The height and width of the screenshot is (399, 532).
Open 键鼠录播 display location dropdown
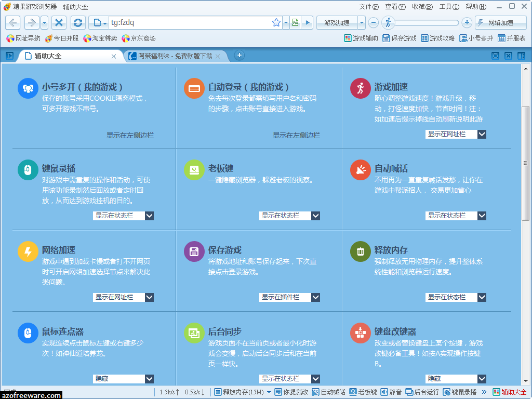click(x=123, y=216)
